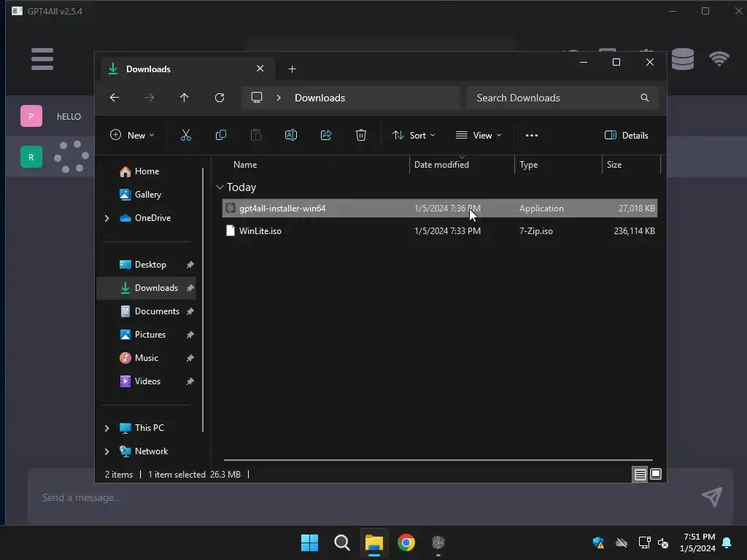Open the See more ellipsis menu
The height and width of the screenshot is (560, 747).
tap(532, 135)
